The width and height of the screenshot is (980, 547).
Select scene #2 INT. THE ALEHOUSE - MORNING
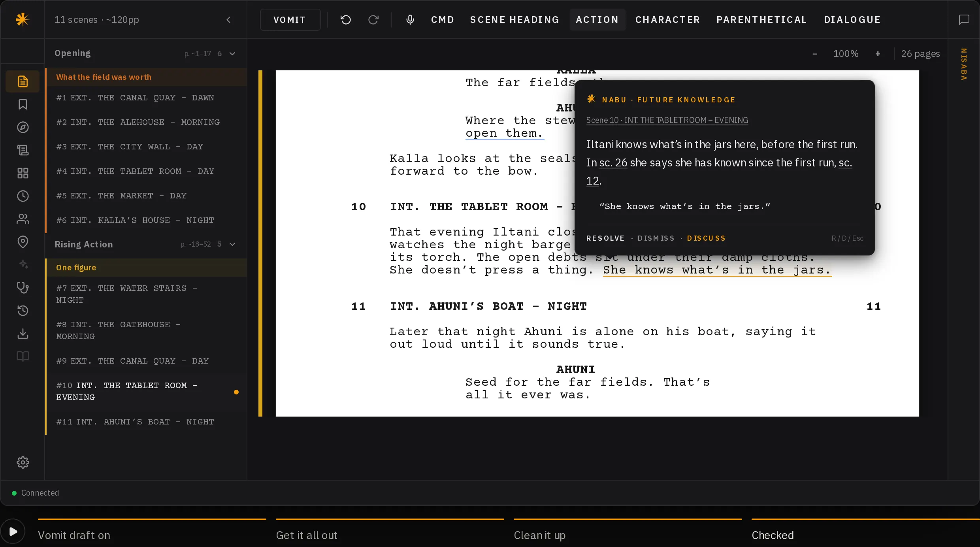(146, 122)
